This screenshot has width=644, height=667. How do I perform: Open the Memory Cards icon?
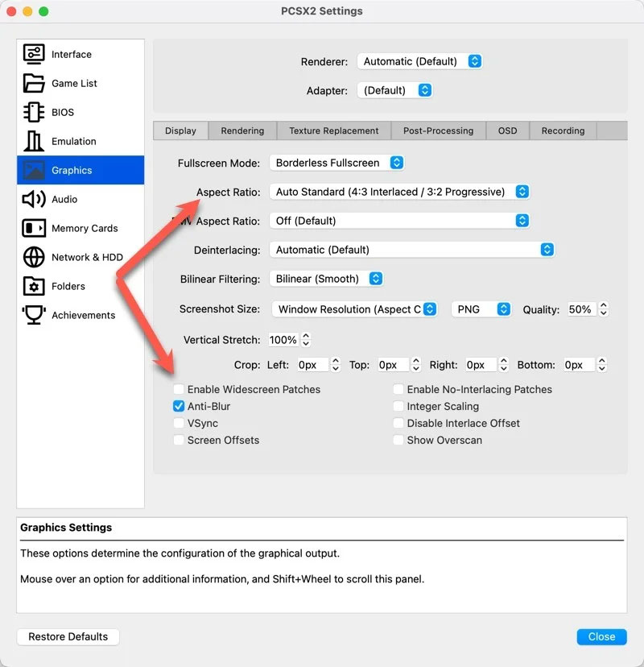[34, 228]
